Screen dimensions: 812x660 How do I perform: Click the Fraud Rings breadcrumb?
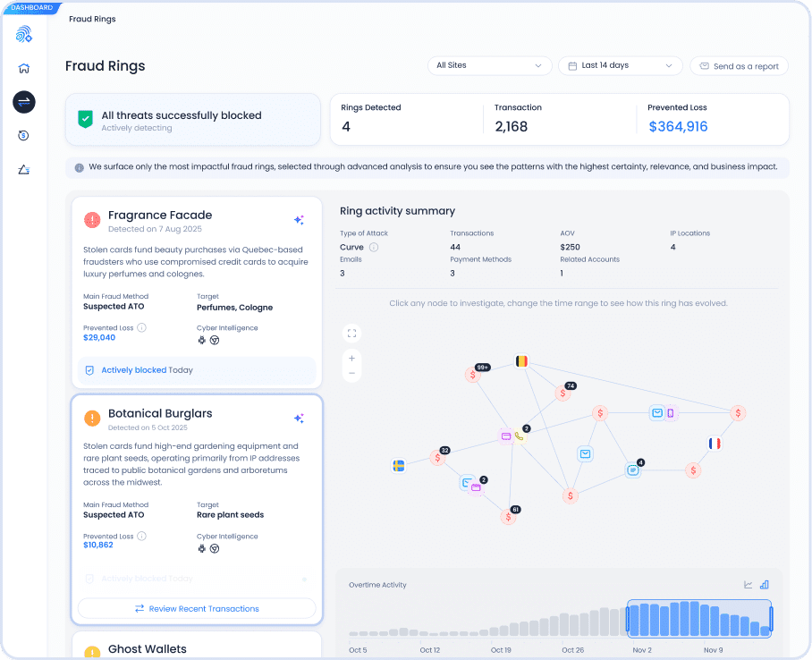pyautogui.click(x=92, y=19)
